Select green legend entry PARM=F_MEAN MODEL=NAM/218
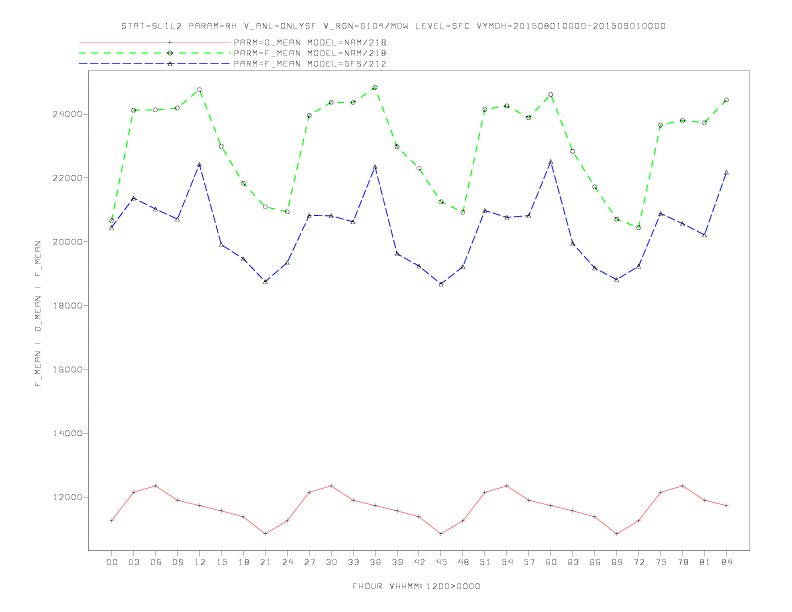This screenshot has width=792, height=612. pos(310,53)
